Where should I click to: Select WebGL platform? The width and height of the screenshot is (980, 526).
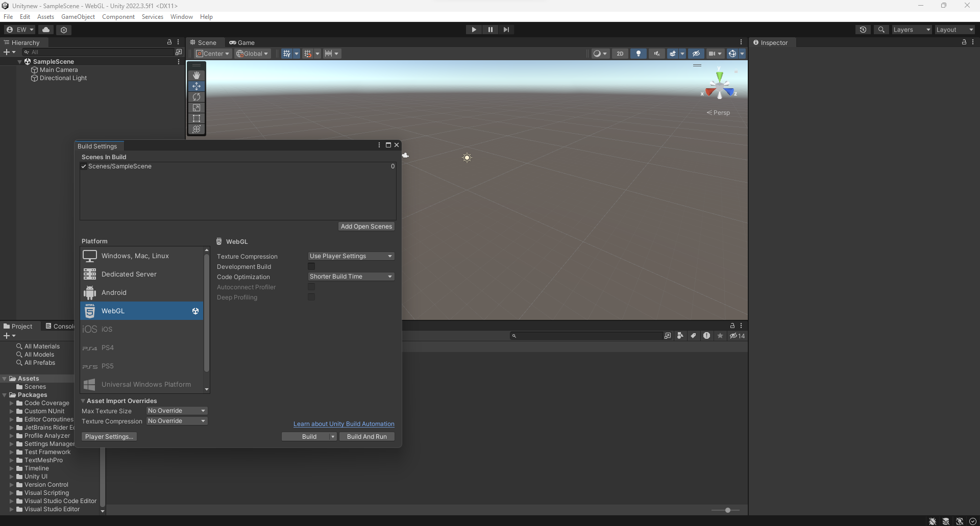tap(142, 311)
